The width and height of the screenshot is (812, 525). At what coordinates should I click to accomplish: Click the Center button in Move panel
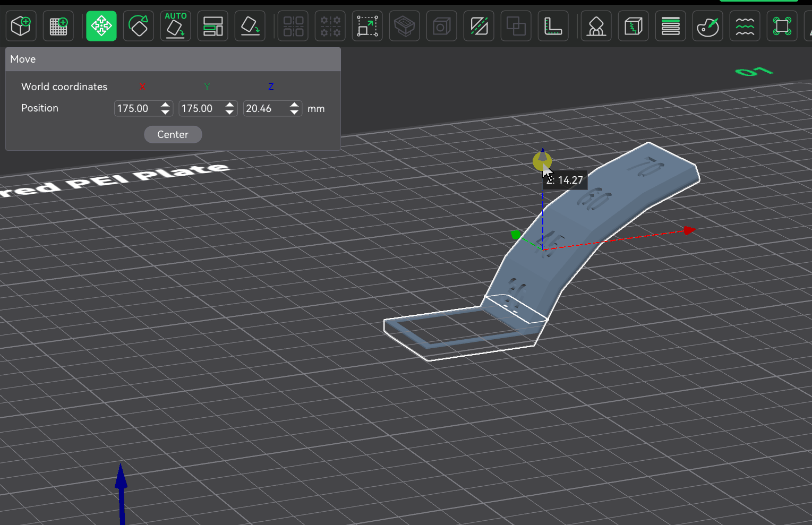[173, 134]
